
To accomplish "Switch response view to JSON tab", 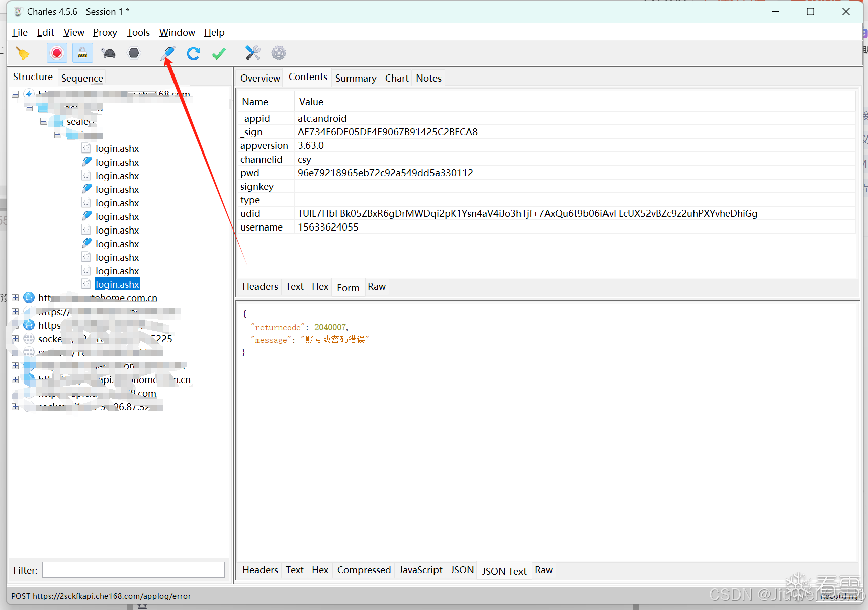I will coord(462,570).
